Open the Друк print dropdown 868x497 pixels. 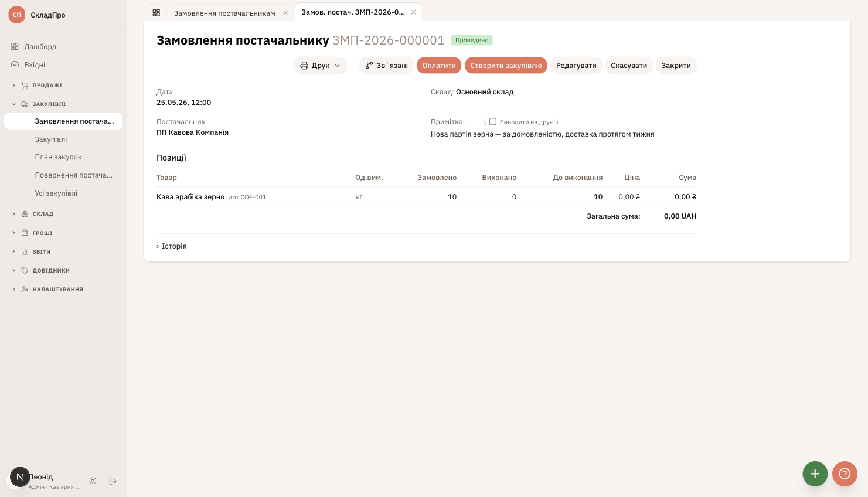click(320, 66)
